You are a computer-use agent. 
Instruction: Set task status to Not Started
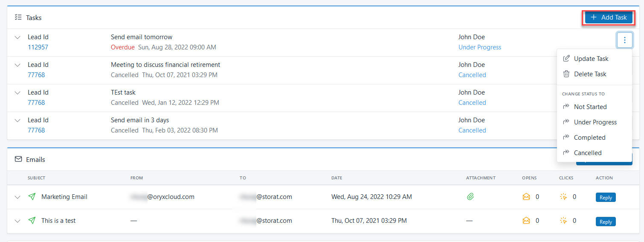click(x=590, y=107)
